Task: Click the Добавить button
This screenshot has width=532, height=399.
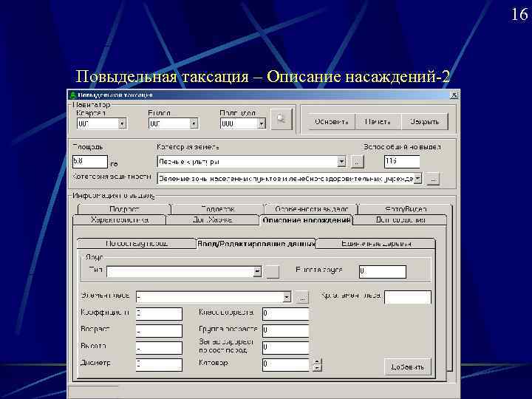Action: tap(407, 366)
